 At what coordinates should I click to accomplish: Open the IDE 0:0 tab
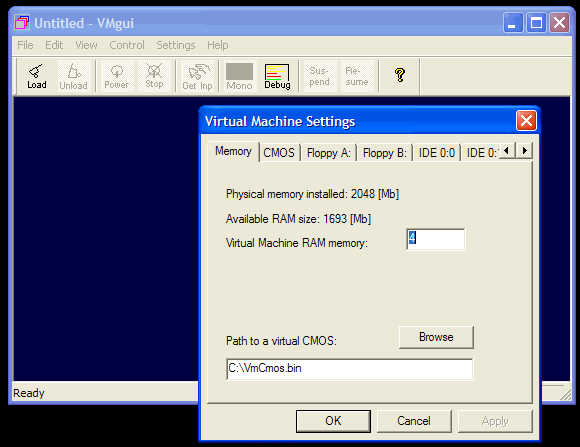pyautogui.click(x=436, y=152)
